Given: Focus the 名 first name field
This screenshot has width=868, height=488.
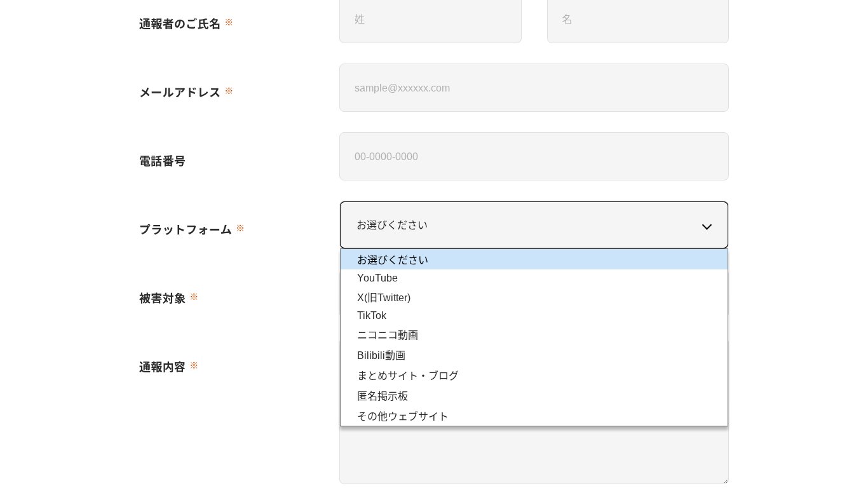Looking at the screenshot, I should coord(637,20).
